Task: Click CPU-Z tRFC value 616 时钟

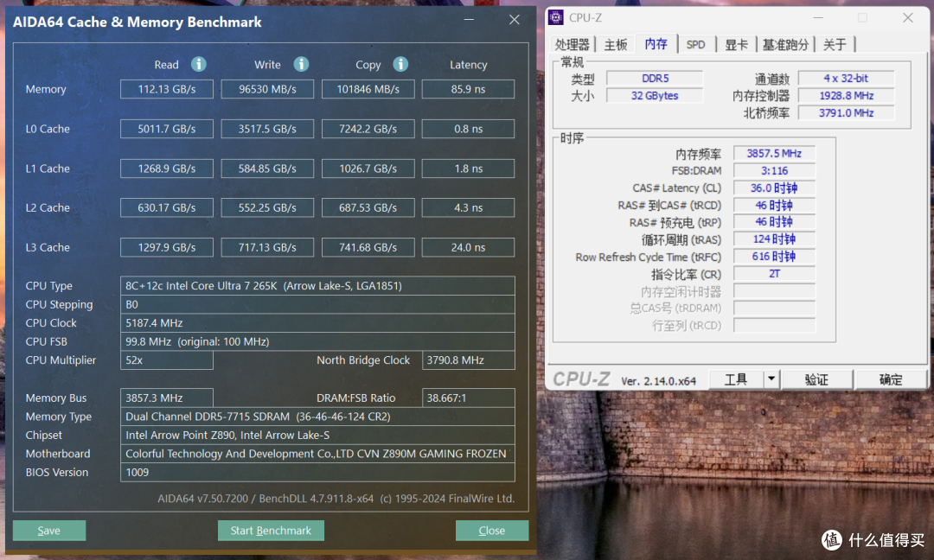Action: click(x=774, y=257)
